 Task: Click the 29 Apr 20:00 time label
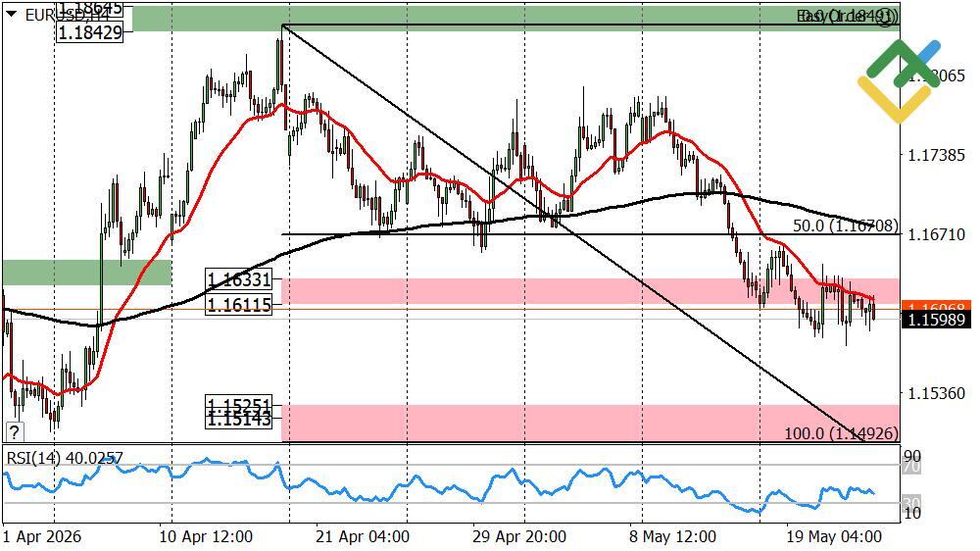520,536
